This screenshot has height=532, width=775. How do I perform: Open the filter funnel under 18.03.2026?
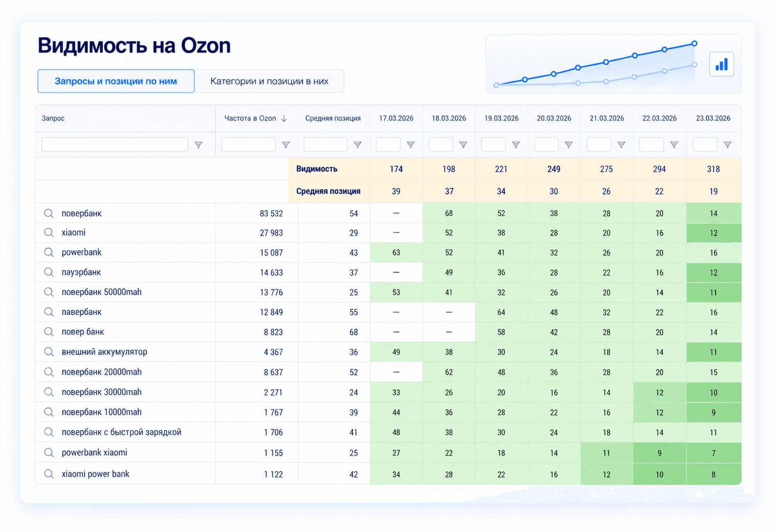pos(463,145)
